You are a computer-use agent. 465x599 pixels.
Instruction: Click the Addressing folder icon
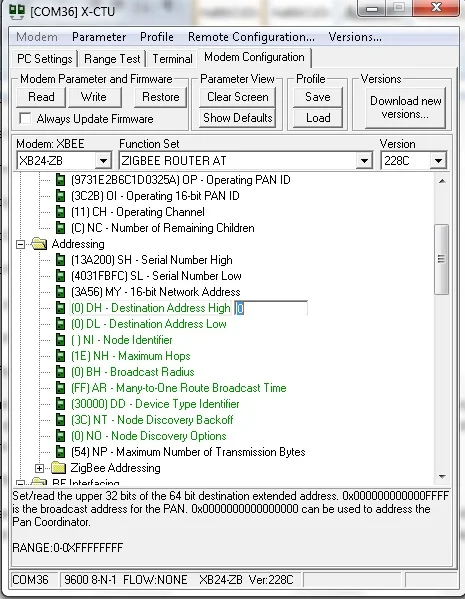click(x=39, y=244)
